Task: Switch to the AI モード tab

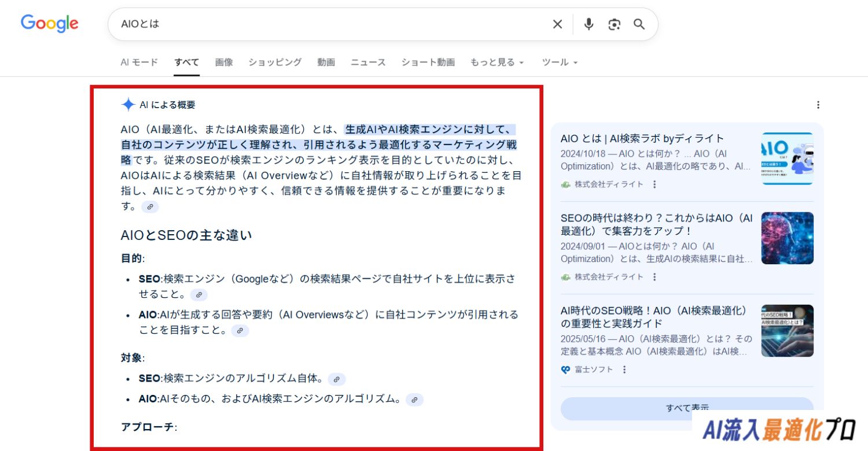Action: click(139, 62)
